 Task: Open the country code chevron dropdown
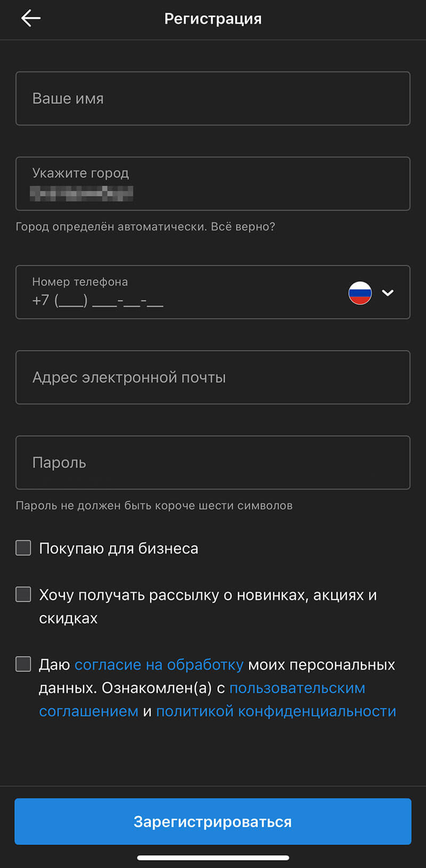(388, 292)
